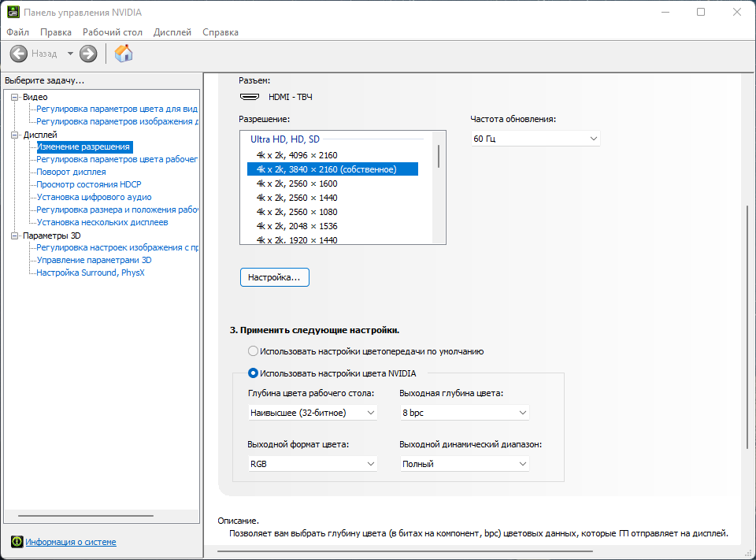The width and height of the screenshot is (756, 560).
Task: Collapse the Дисплей tree node
Action: point(14,135)
